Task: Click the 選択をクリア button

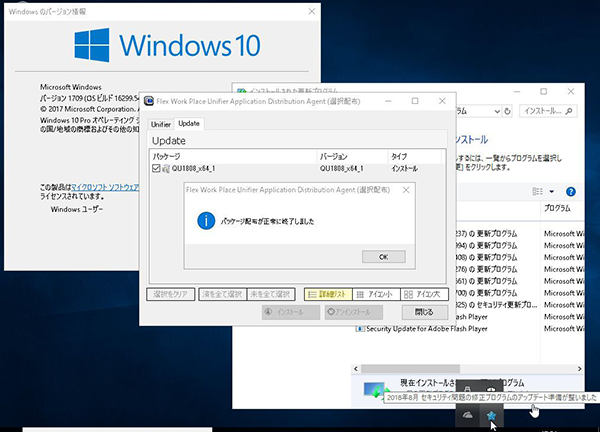Action: click(171, 294)
